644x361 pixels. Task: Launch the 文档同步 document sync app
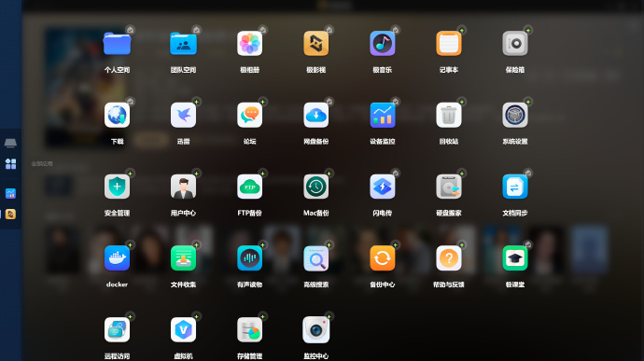pos(515,187)
